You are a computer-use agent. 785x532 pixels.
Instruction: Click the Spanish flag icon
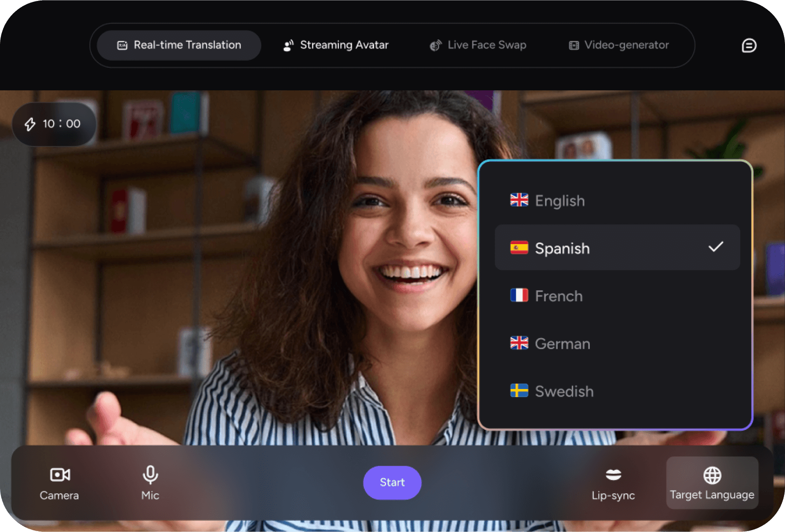519,247
